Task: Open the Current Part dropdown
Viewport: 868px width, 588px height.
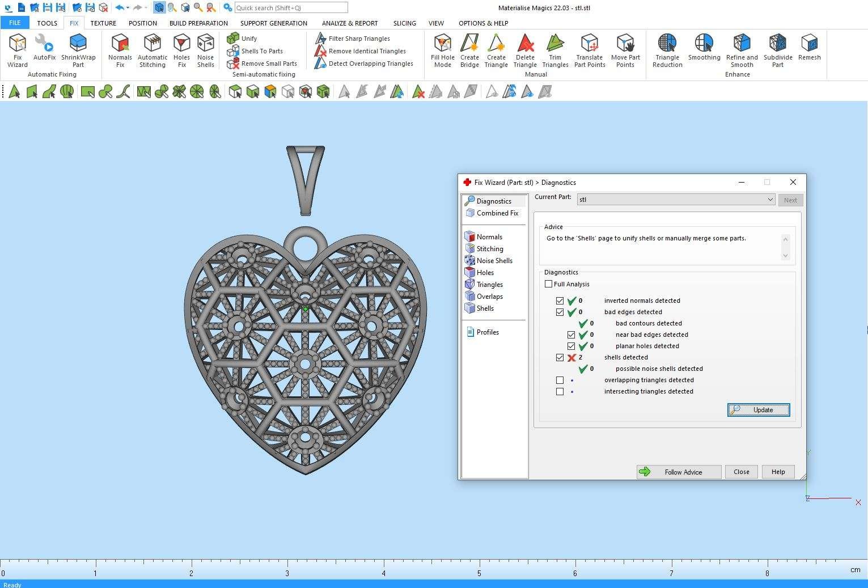Action: (x=769, y=200)
